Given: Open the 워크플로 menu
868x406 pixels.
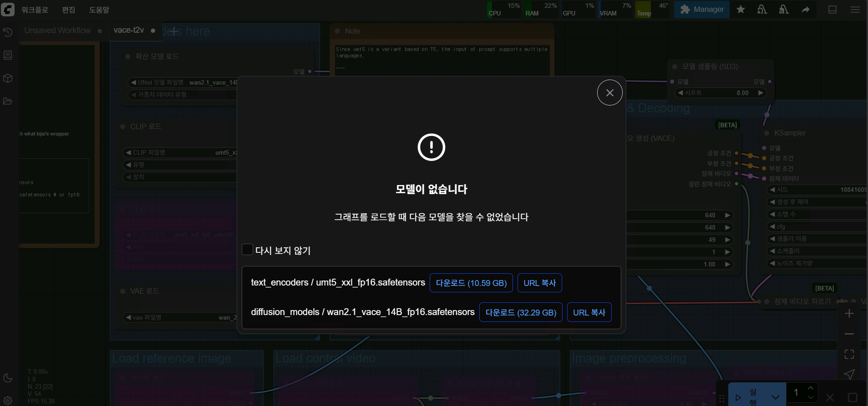Looking at the screenshot, I should (x=35, y=10).
